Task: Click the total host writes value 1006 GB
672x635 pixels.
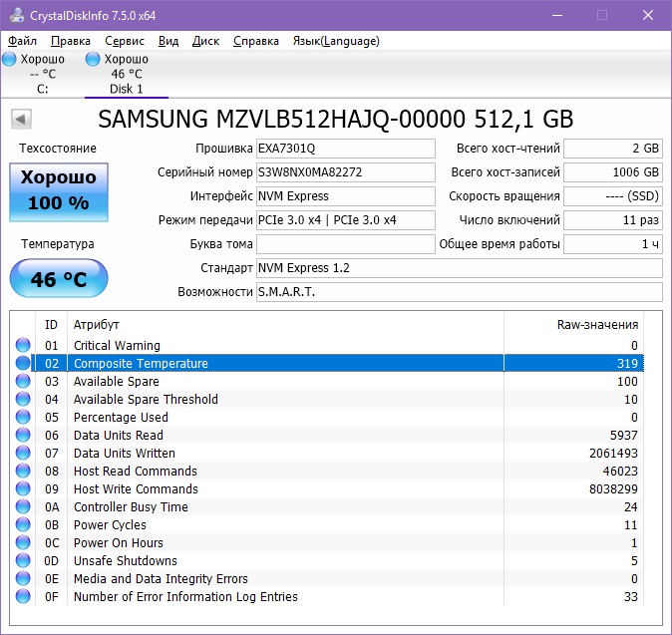Action: click(613, 172)
